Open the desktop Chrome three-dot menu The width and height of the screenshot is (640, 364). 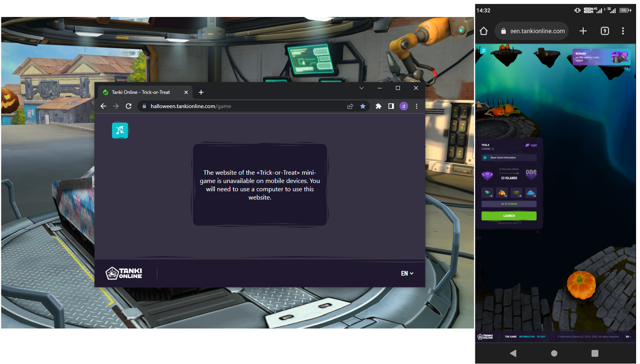tap(416, 106)
